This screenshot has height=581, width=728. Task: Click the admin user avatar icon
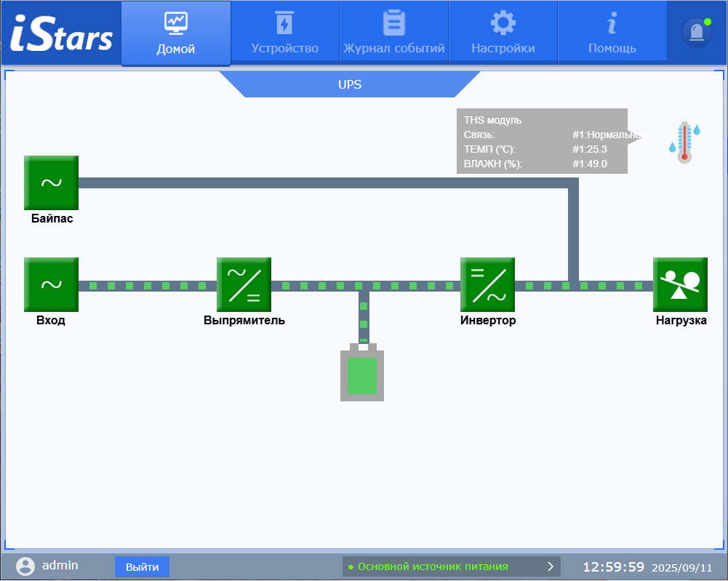point(25,566)
